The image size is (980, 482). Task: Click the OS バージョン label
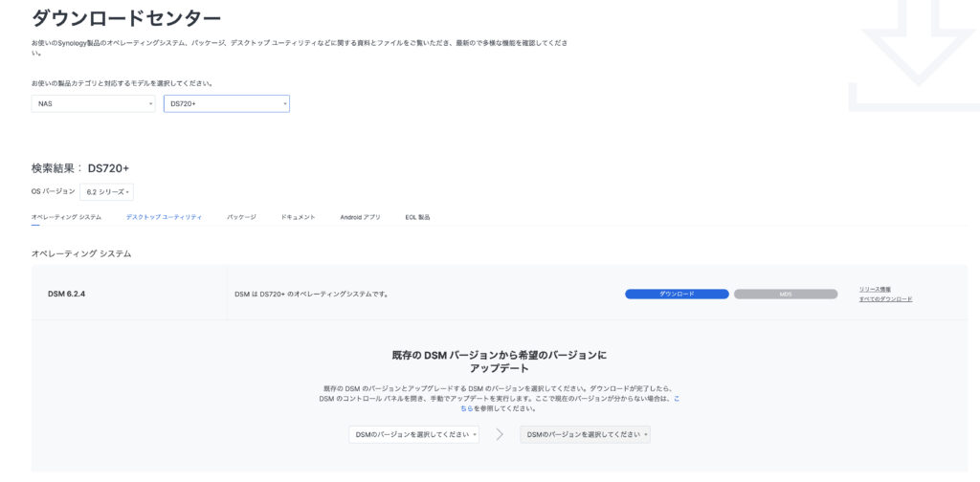coord(54,191)
